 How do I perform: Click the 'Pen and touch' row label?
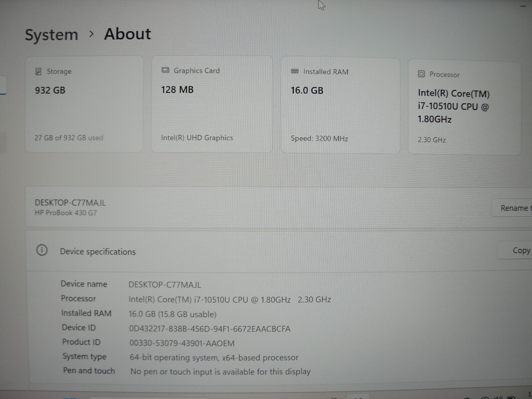click(89, 371)
